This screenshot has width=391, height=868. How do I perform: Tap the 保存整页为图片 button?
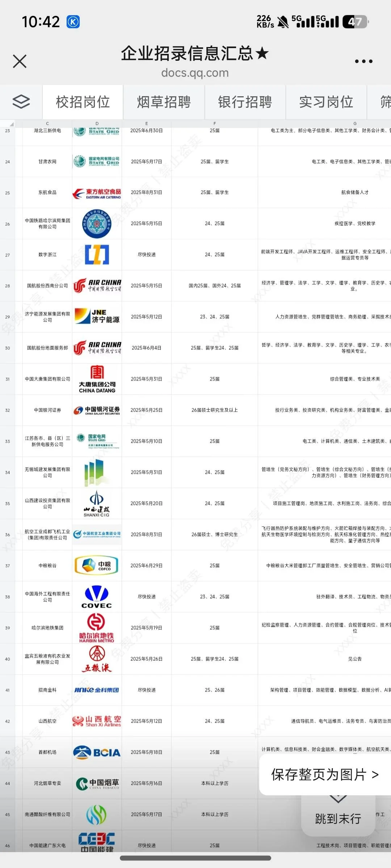[325, 774]
